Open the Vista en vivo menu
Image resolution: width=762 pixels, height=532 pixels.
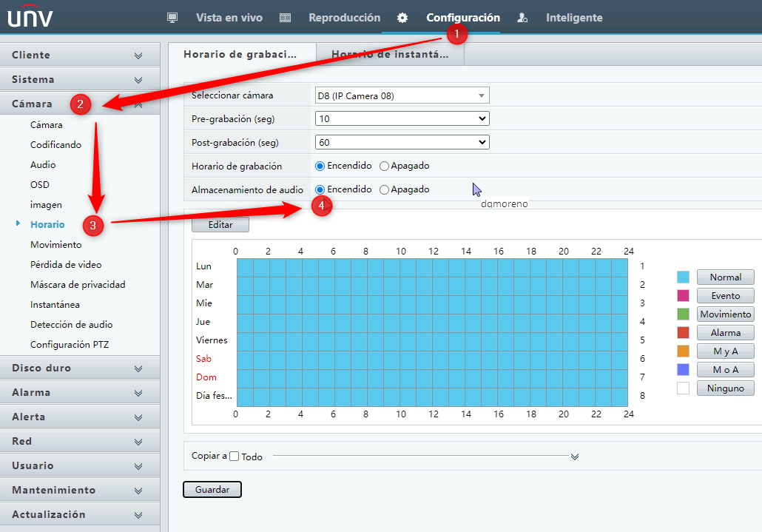(x=229, y=16)
